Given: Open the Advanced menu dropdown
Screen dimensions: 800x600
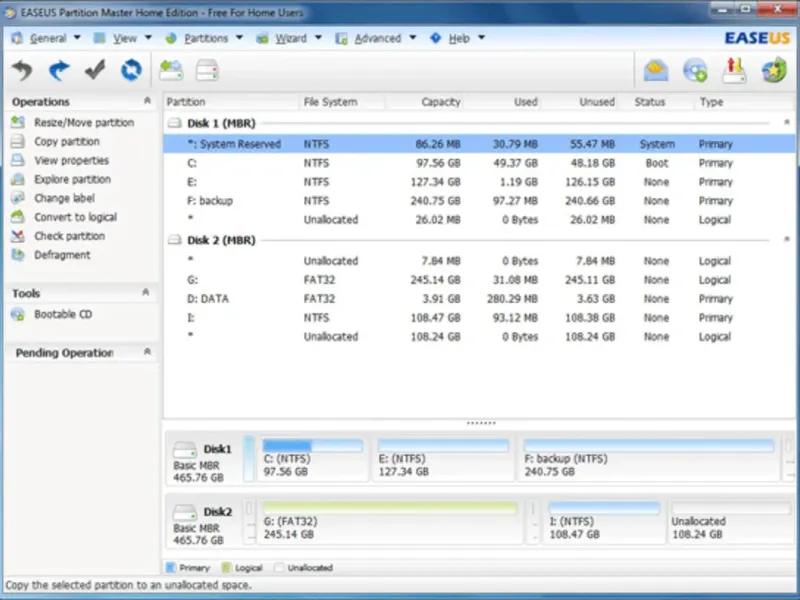Looking at the screenshot, I should (x=377, y=38).
